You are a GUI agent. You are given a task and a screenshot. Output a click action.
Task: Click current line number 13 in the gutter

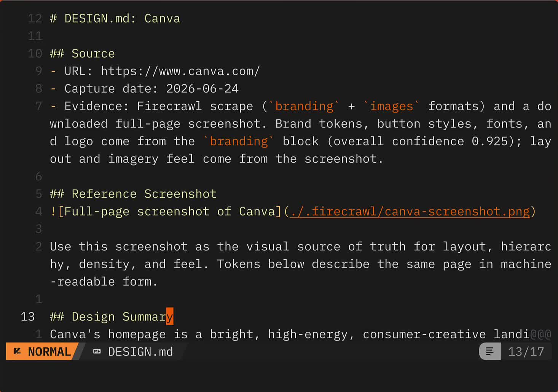point(27,316)
